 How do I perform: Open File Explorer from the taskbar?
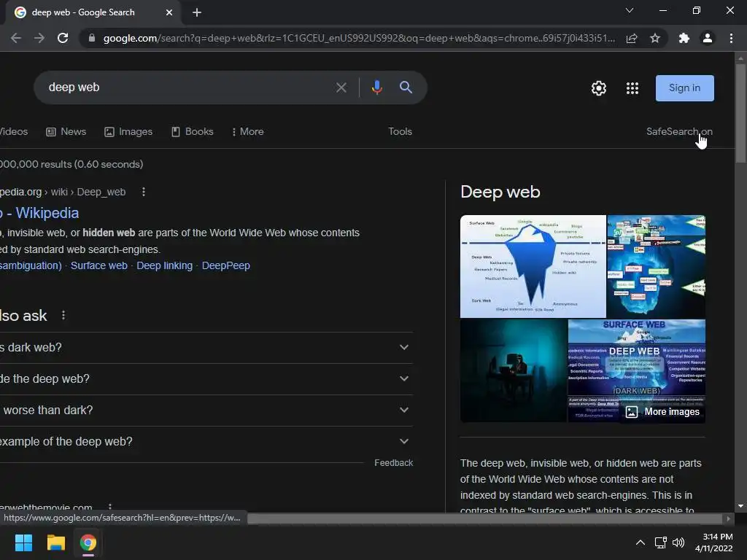pyautogui.click(x=55, y=542)
